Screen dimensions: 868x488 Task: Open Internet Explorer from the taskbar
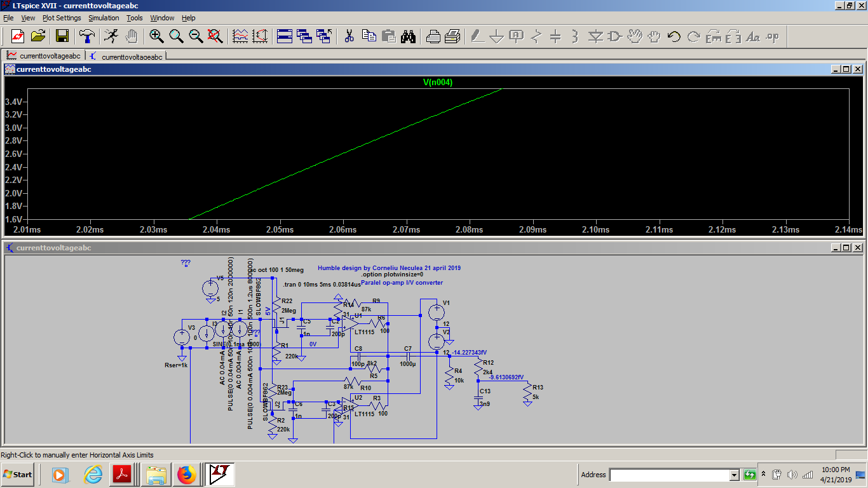[x=93, y=474]
